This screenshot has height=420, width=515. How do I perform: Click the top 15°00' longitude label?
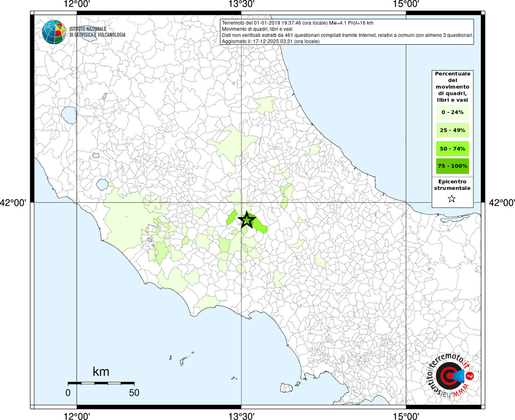(x=406, y=4)
